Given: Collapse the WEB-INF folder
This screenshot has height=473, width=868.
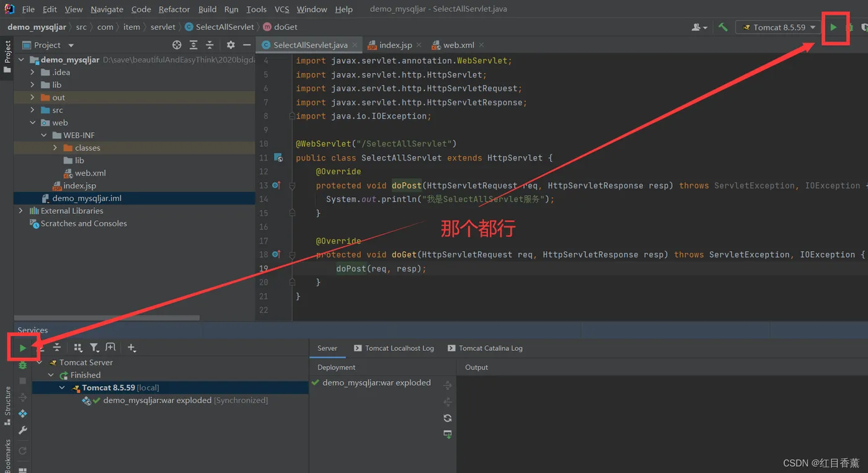Looking at the screenshot, I should click(x=43, y=135).
